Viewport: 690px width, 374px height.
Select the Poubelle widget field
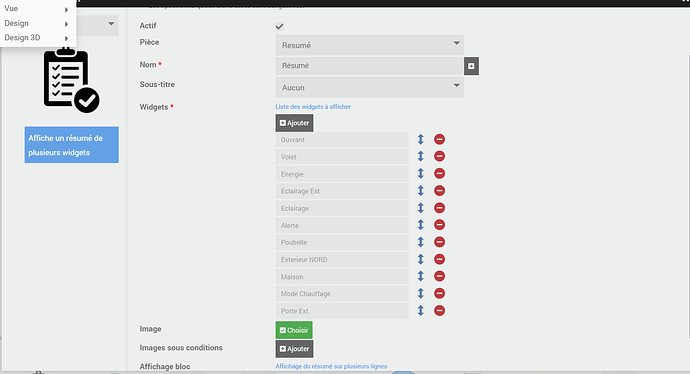click(342, 242)
